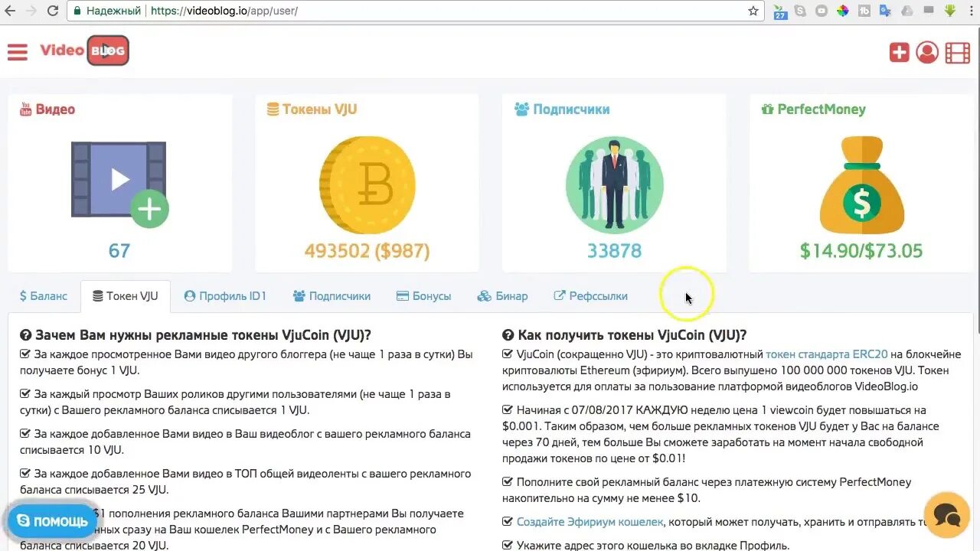Open the hamburger menu next to VideoBlog logo
The width and height of the screenshot is (980, 551).
[17, 51]
